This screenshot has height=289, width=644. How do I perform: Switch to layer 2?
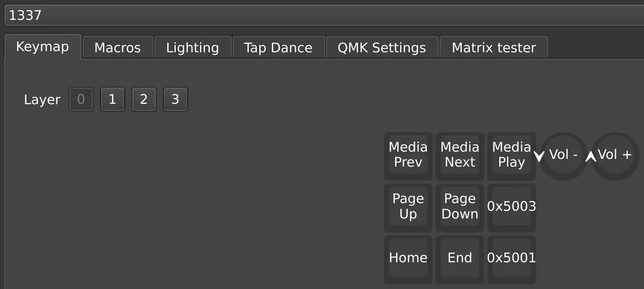[x=144, y=99]
